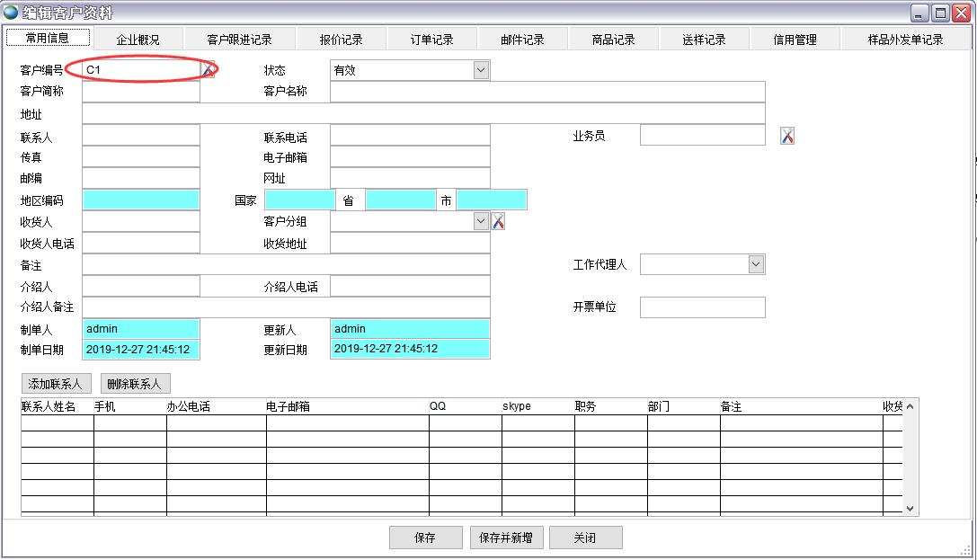Open the 状态 dropdown showing 有效
The height and width of the screenshot is (560, 977).
(481, 70)
